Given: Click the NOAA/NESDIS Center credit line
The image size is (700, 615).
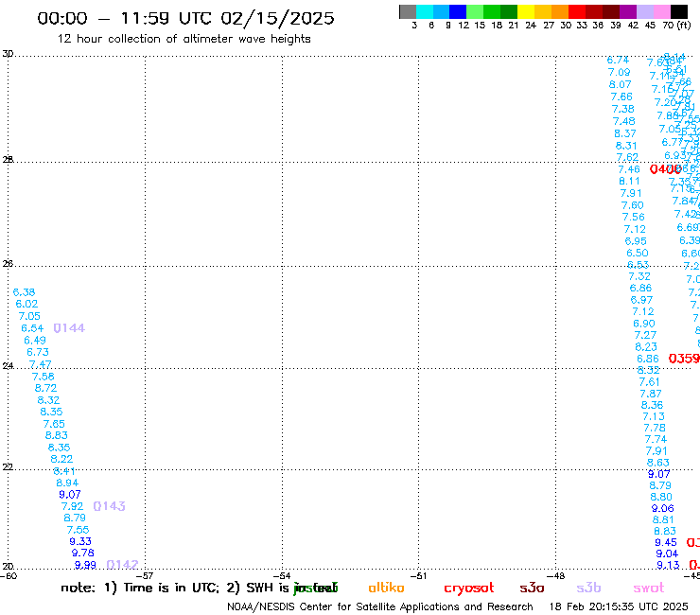Looking at the screenshot, I should point(380,607).
